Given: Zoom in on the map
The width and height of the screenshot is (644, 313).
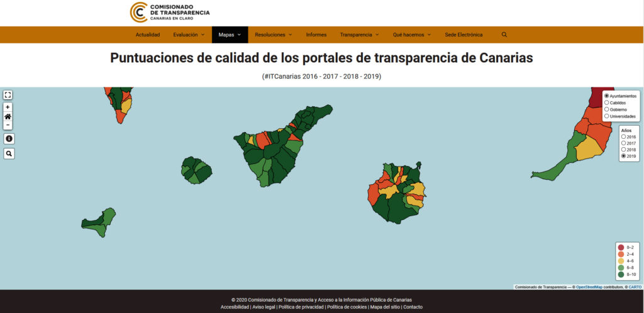Looking at the screenshot, I should point(8,107).
